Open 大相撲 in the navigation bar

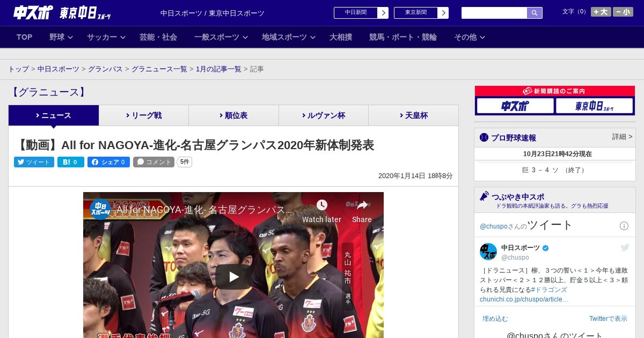click(x=341, y=37)
